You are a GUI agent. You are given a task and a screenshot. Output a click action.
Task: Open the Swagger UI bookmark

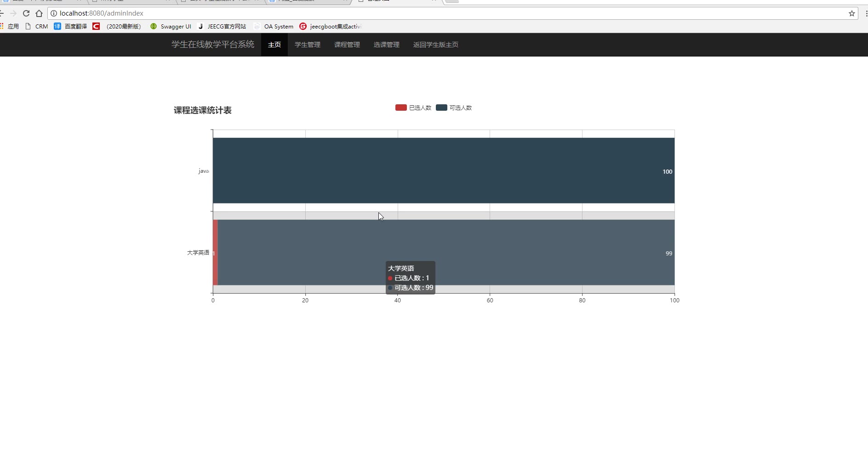point(171,26)
